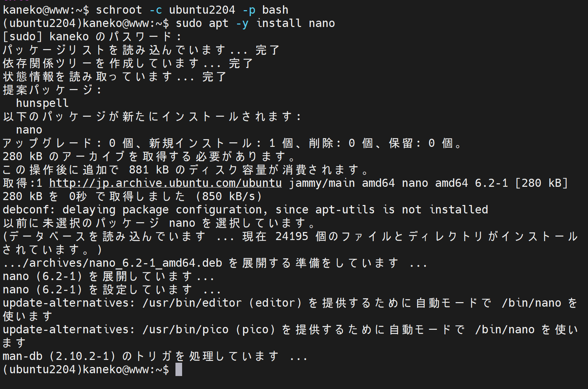Click the '/usr/bin/editor' path text

(192, 303)
